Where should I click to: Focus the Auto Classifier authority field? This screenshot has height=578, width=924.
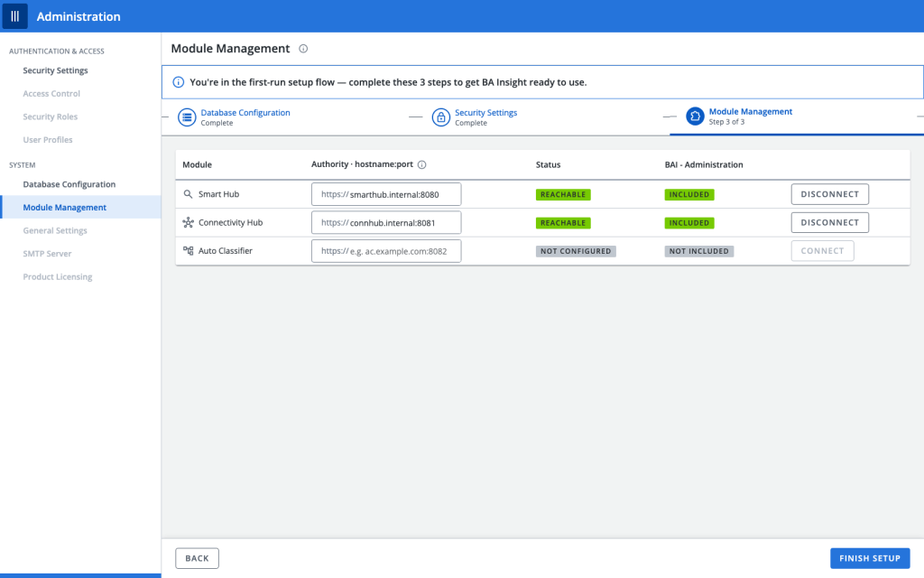point(386,251)
